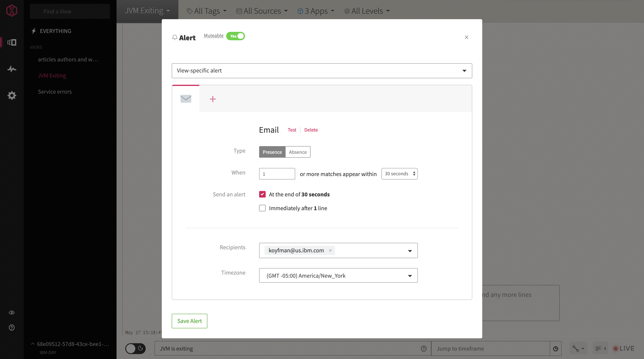Image resolution: width=644 pixels, height=359 pixels.
Task: Open the settings gear in sidebar
Action: click(x=12, y=95)
